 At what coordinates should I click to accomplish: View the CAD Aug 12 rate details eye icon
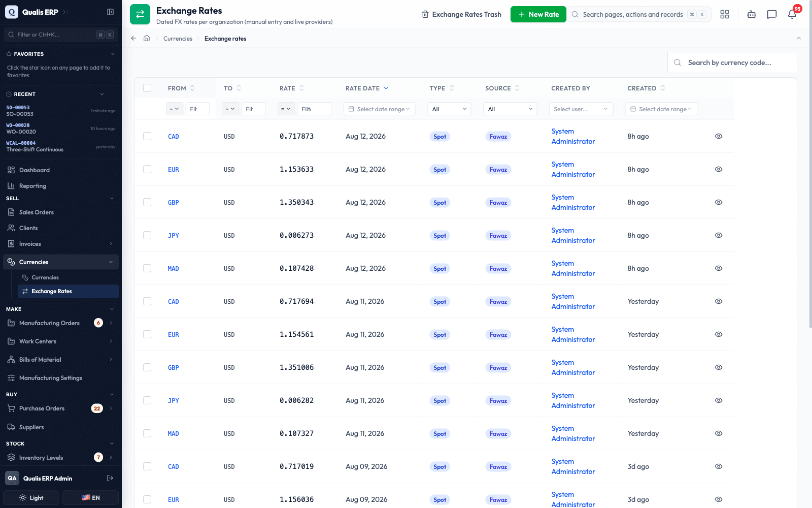click(x=719, y=136)
